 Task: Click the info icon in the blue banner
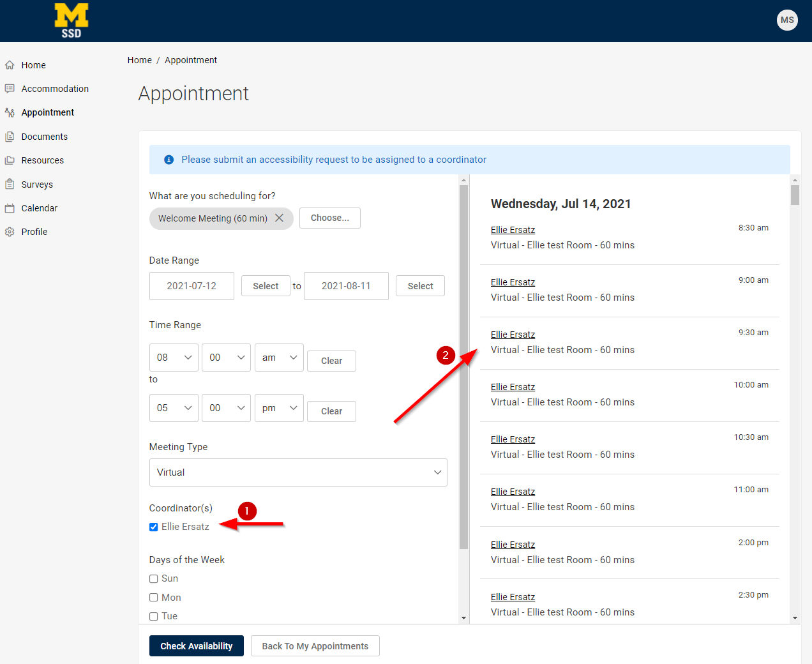tap(168, 159)
